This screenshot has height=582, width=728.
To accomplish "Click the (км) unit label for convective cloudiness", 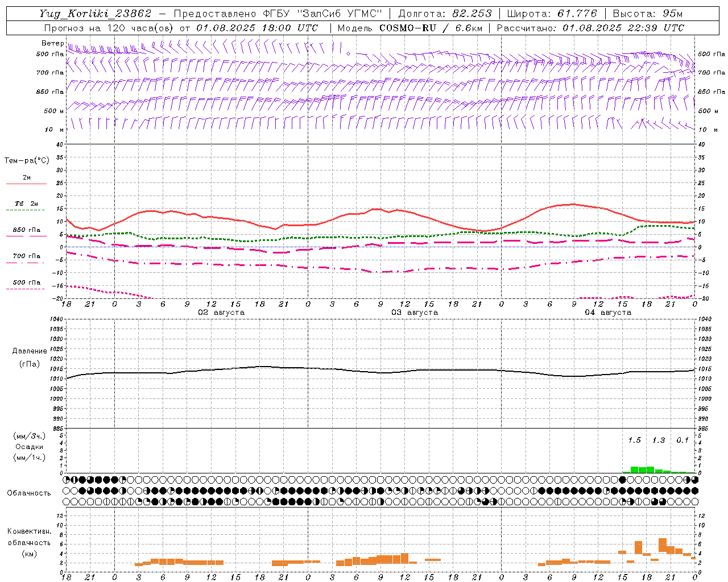I will click(x=30, y=554).
